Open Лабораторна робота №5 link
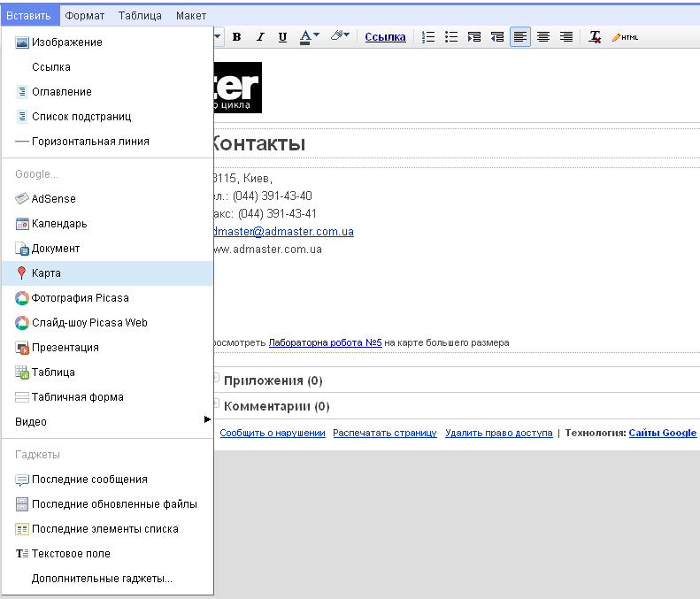The height and width of the screenshot is (599, 700). (x=325, y=342)
